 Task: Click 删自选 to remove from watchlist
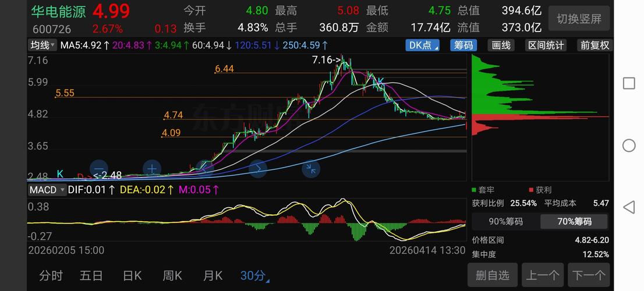(x=493, y=275)
